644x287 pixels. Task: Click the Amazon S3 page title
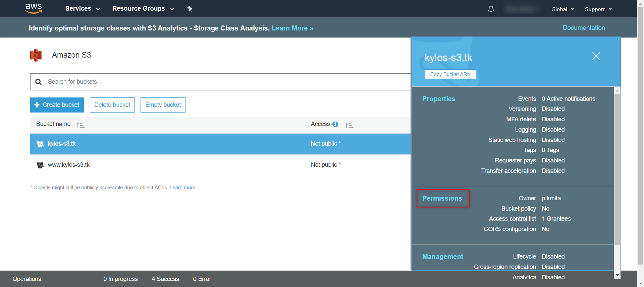pos(71,55)
